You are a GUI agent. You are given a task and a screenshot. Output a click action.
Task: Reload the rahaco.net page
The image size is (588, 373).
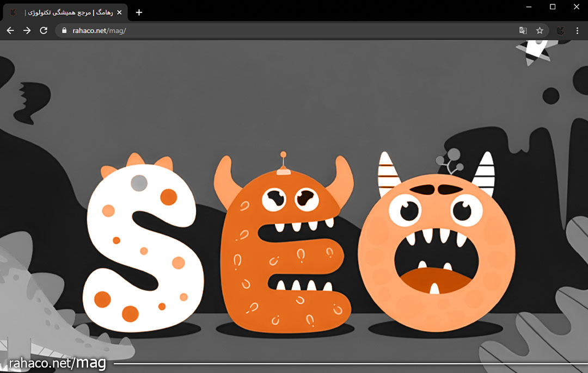point(44,30)
